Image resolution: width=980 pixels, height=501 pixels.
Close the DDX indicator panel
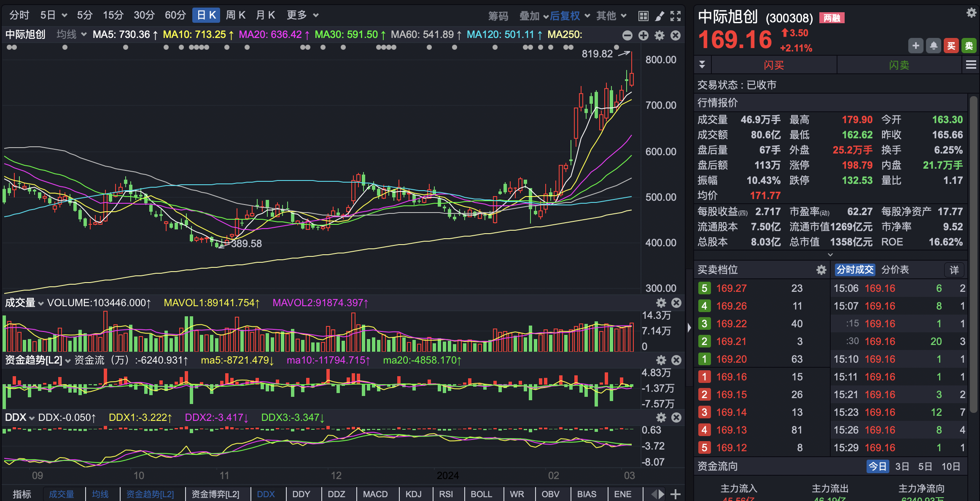click(676, 417)
